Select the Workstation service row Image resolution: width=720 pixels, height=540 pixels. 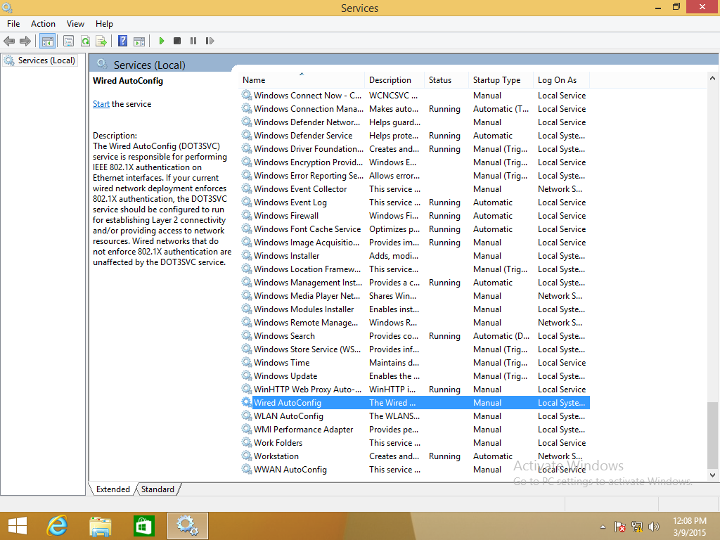tap(415, 456)
